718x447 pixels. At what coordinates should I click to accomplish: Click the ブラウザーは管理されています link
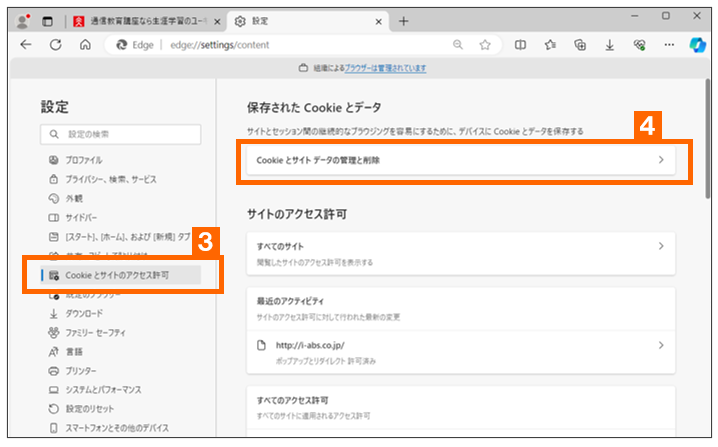point(386,68)
